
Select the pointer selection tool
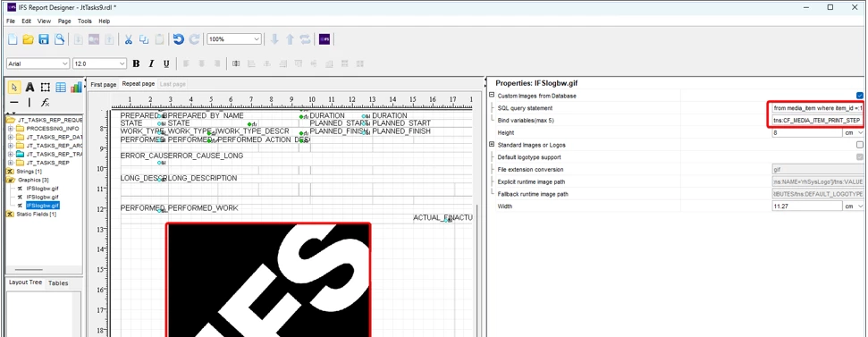pos(14,87)
